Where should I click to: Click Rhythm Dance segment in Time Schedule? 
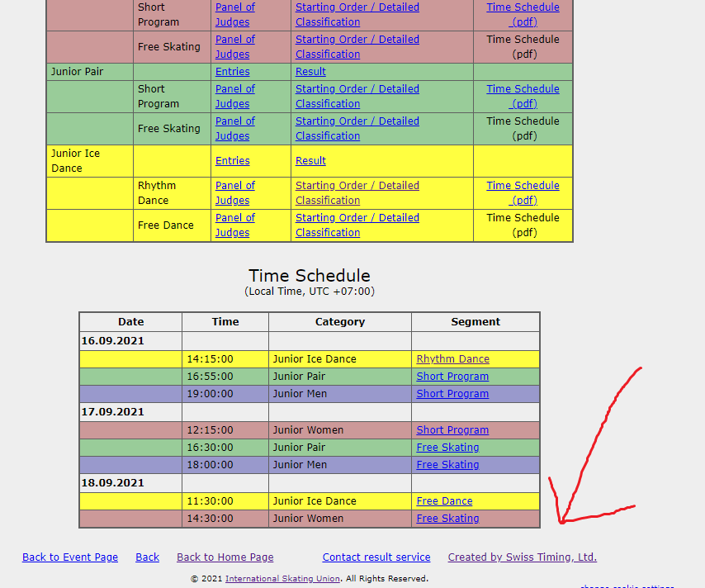pos(452,359)
